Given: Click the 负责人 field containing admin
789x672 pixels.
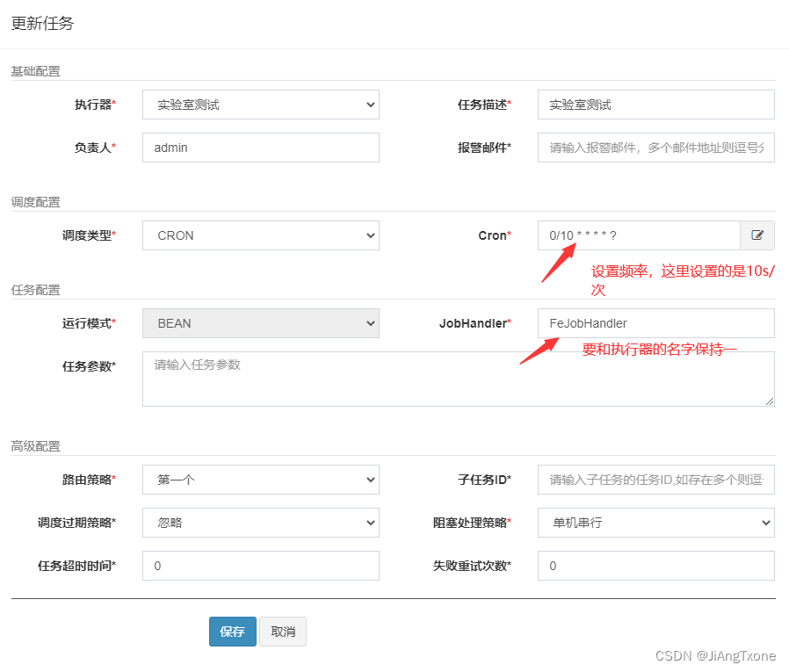Looking at the screenshot, I should (x=261, y=148).
